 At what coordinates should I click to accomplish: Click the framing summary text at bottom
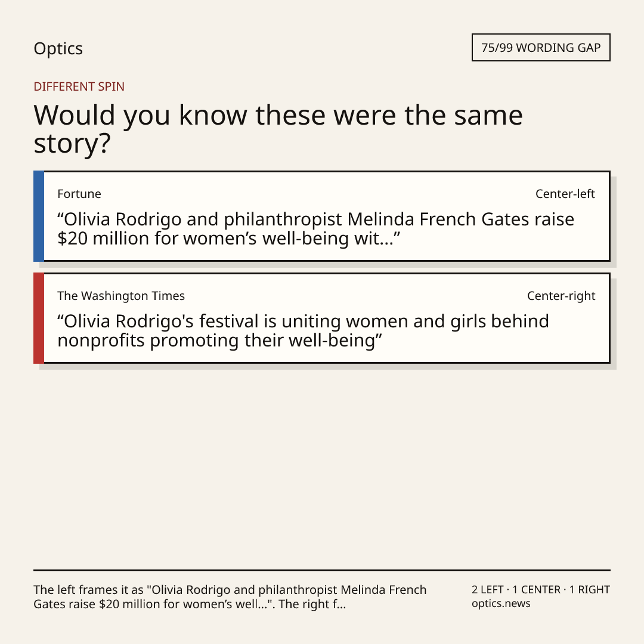(x=230, y=597)
